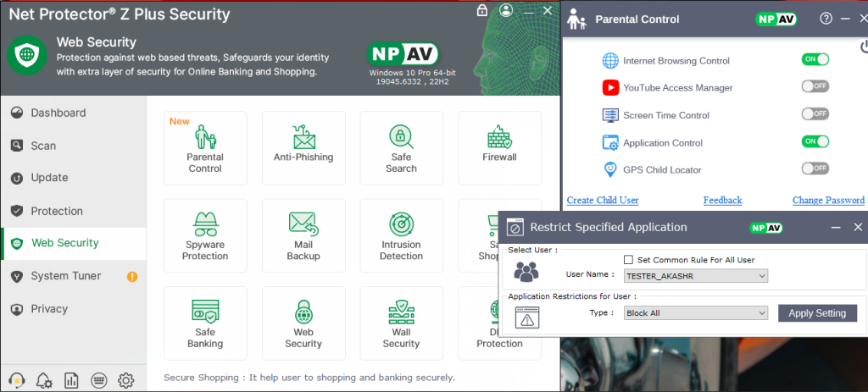Turn off Internet Browsing Control toggle

click(815, 59)
